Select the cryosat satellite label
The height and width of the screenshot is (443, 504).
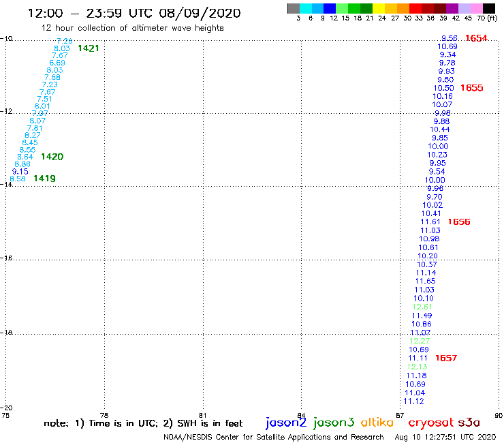click(x=431, y=423)
